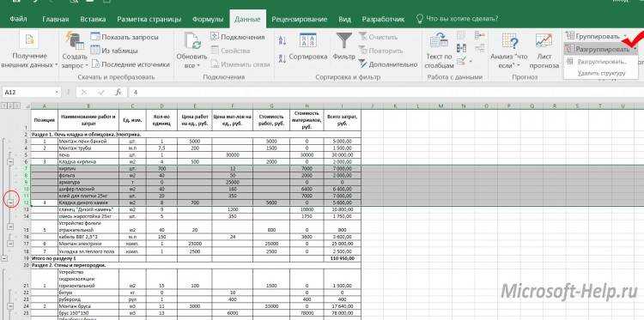Click the select all corner triangle

(x=27, y=106)
